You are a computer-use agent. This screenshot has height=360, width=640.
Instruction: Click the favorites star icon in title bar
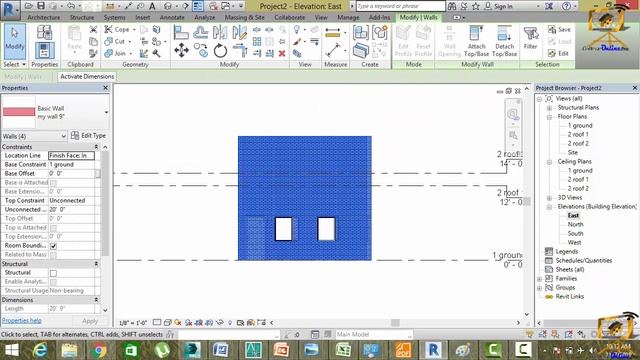click(x=476, y=6)
